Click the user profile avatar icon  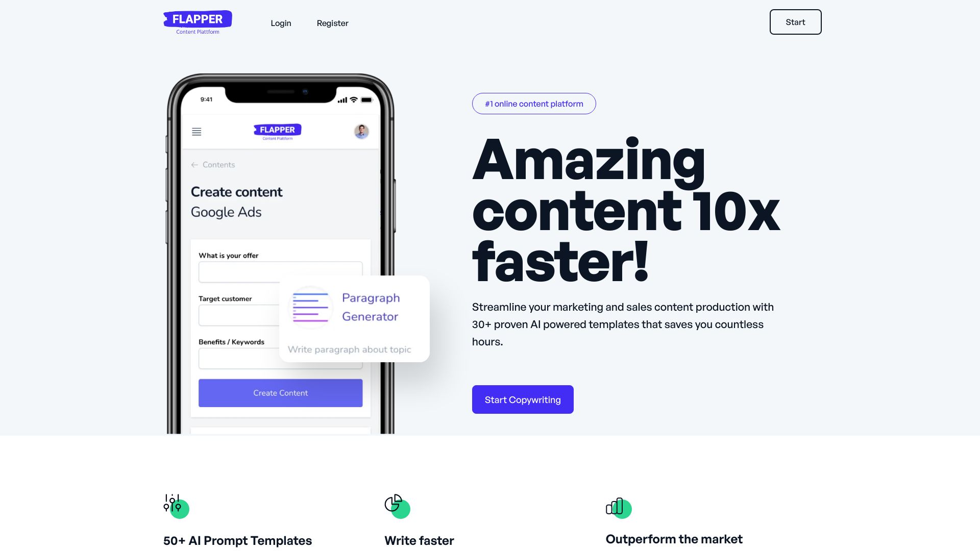pos(361,131)
